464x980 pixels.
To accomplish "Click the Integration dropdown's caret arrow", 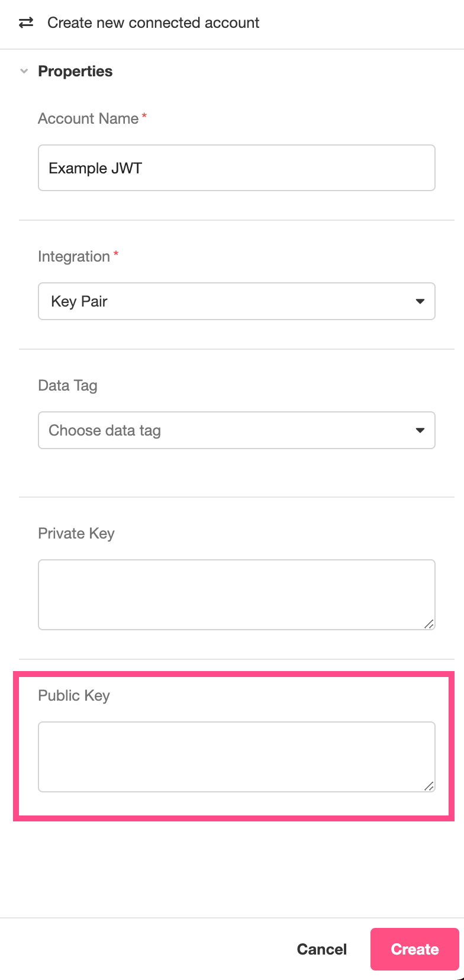I will point(420,301).
